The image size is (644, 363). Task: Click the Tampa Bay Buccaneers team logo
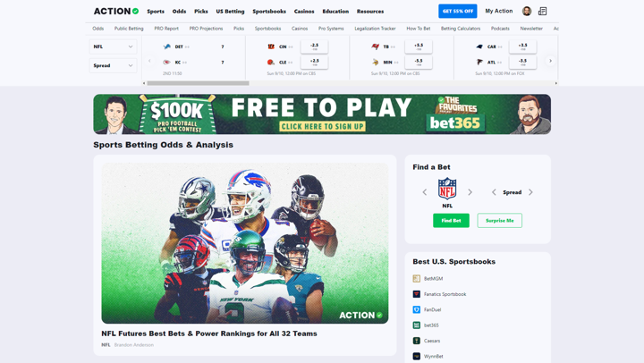(x=375, y=46)
